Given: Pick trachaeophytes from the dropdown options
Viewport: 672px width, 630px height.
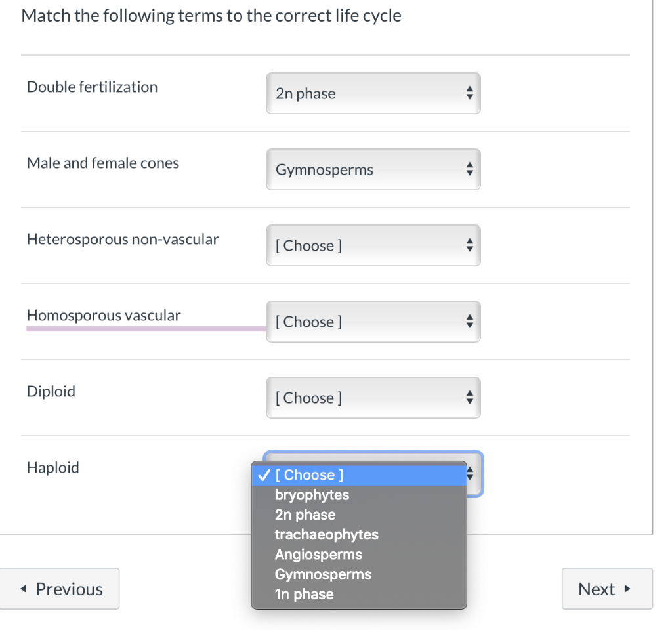Looking at the screenshot, I should [x=327, y=534].
